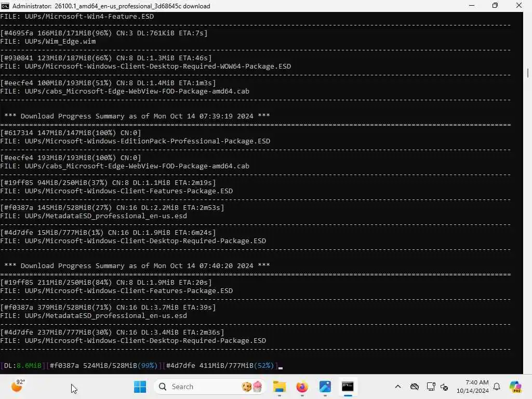Click the line '[#617314 147MiB/147MiB(100%) CN:0]'
The width and height of the screenshot is (532, 399).
click(x=71, y=132)
